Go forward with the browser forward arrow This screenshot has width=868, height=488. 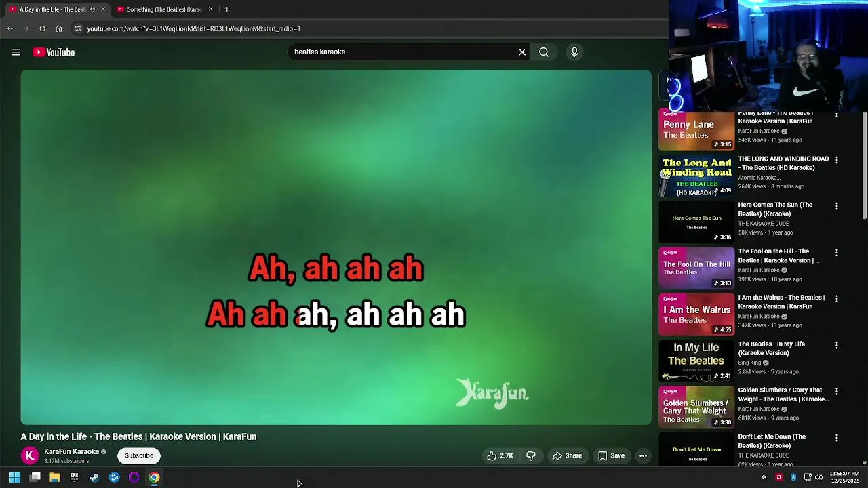(26, 28)
